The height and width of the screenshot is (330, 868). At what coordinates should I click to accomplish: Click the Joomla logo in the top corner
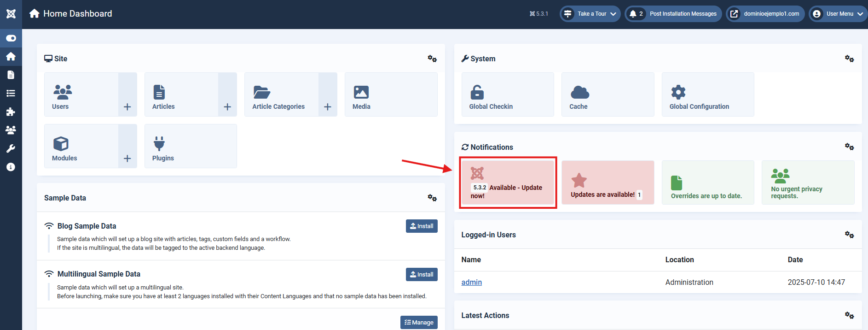tap(11, 14)
